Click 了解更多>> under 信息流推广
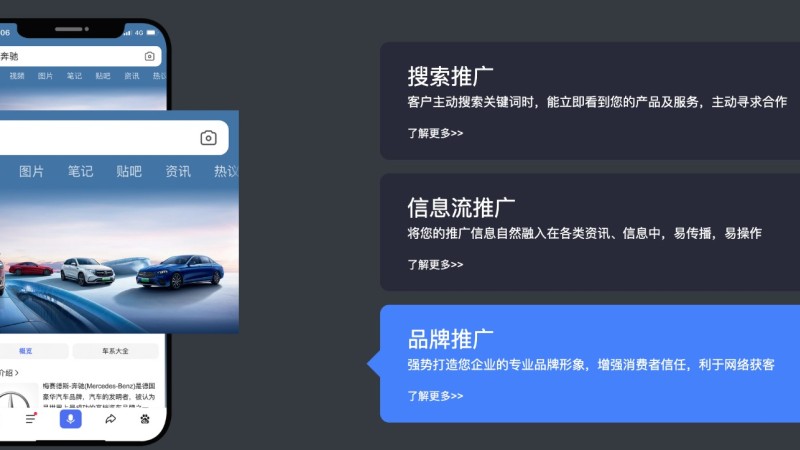 (435, 264)
